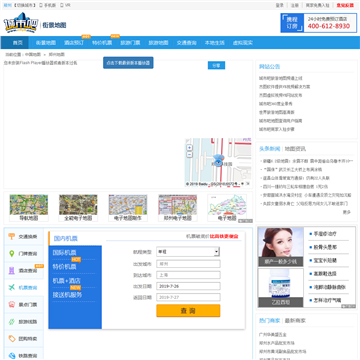Open the 特价机票 navigation tab
Image resolution: width=360 pixels, height=360 pixels.
point(102,43)
